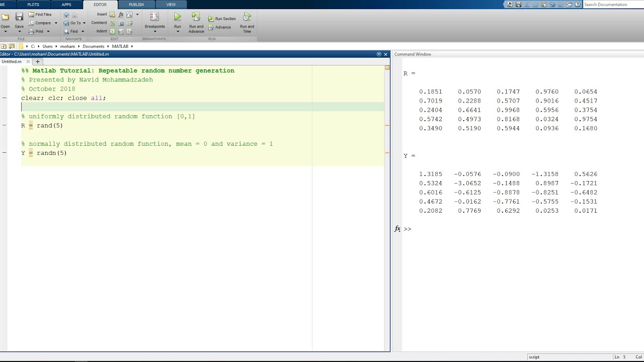The image size is (644, 362).
Task: Click the Breakpoints icon
Action: (154, 17)
